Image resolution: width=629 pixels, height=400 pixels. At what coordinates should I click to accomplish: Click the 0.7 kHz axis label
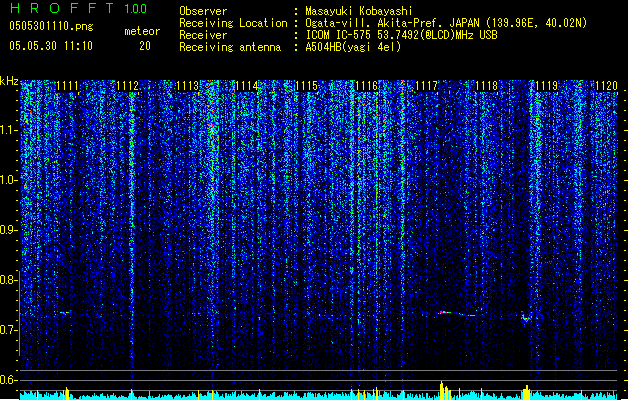point(8,330)
